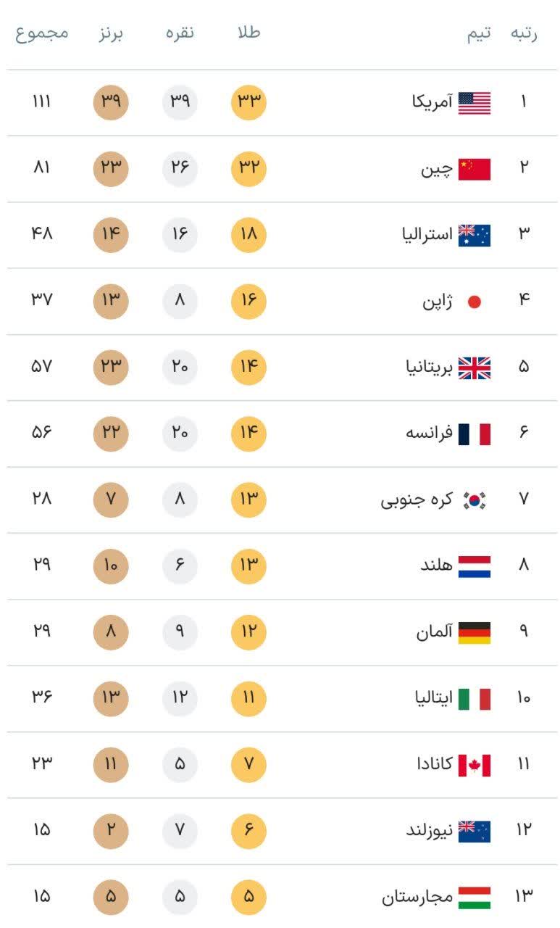Click the United States flag icon
Viewport: 560px width, 928px height.
click(474, 102)
